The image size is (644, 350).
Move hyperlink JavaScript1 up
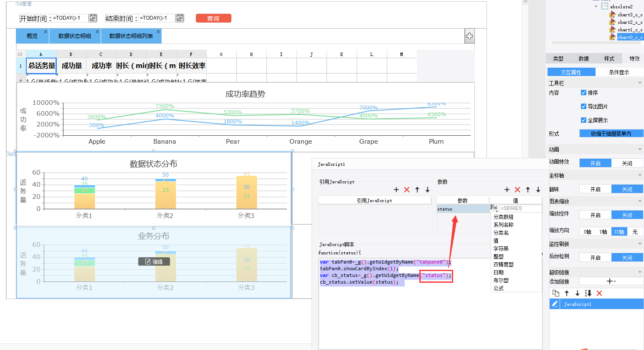click(567, 293)
